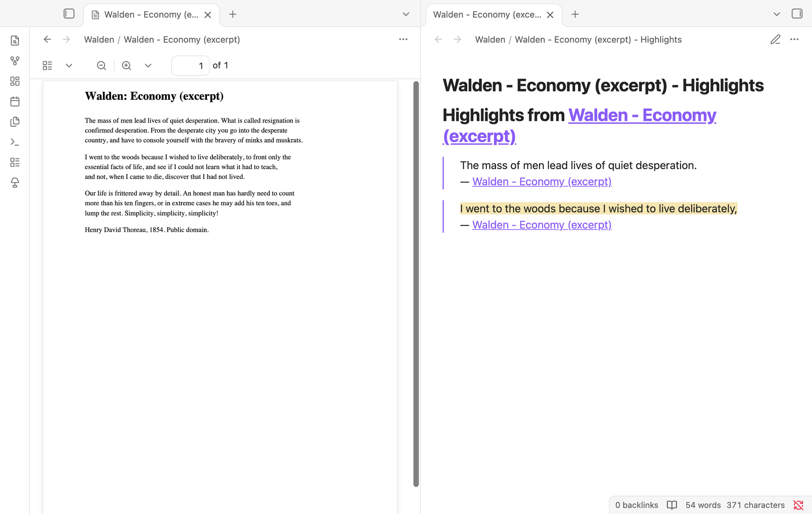The height and width of the screenshot is (514, 812).
Task: Click the lamp-shaped icon in ribbon
Action: (15, 183)
